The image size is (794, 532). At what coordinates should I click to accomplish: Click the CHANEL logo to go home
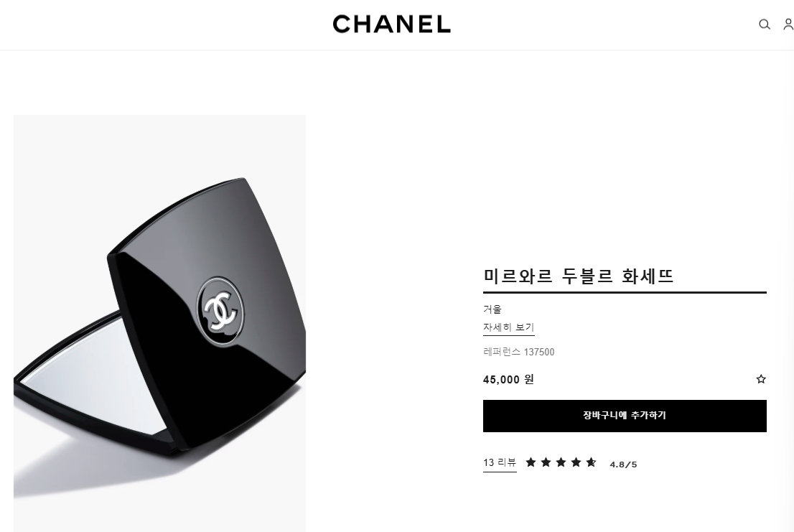(x=391, y=24)
